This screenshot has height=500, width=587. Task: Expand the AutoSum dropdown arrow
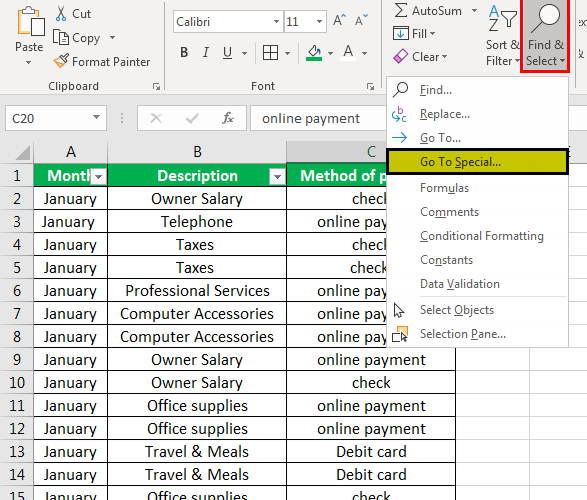[474, 10]
